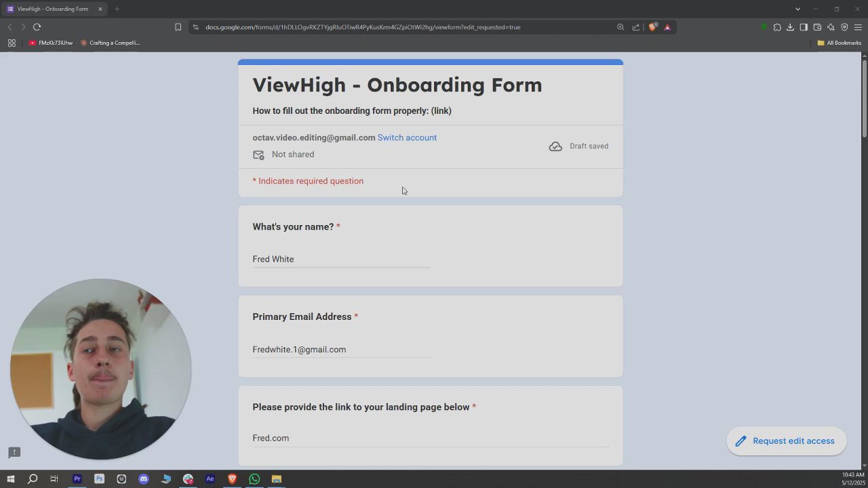Open Windows taskbar search
The width and height of the screenshot is (868, 488).
32,479
